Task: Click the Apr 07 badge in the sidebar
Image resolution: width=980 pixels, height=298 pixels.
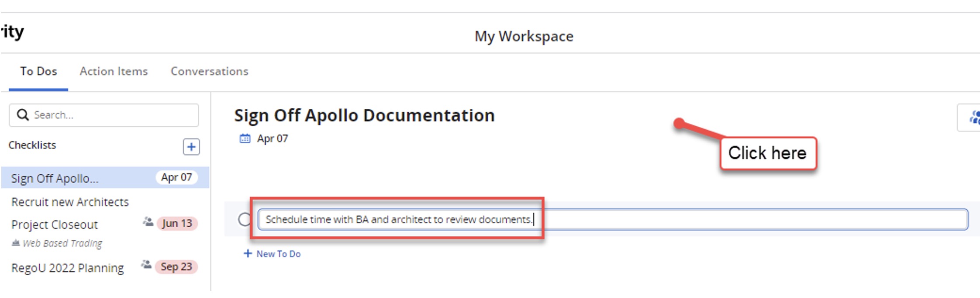Action: (176, 177)
